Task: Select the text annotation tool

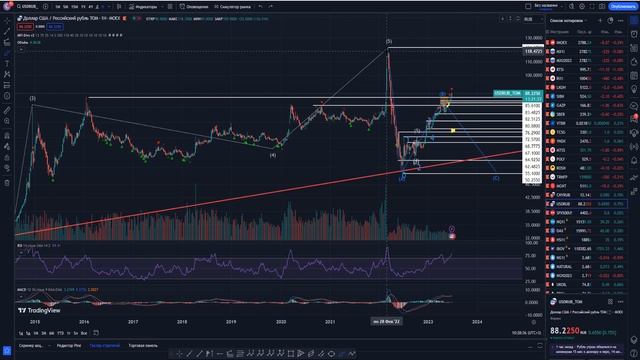Action: pyautogui.click(x=7, y=64)
